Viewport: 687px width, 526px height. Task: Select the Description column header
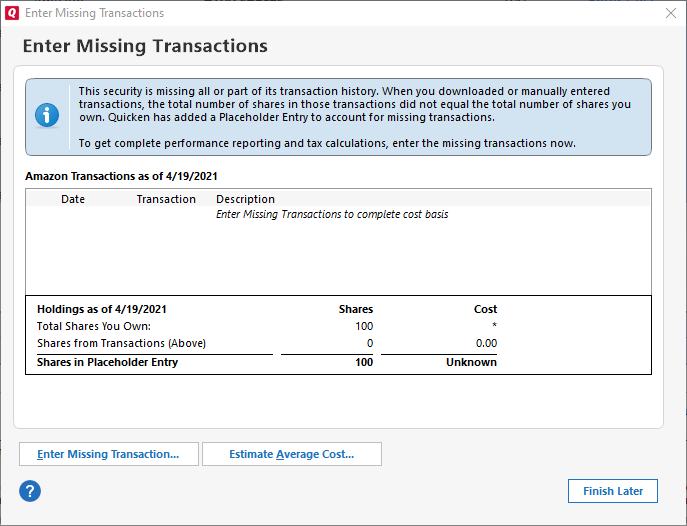click(245, 199)
